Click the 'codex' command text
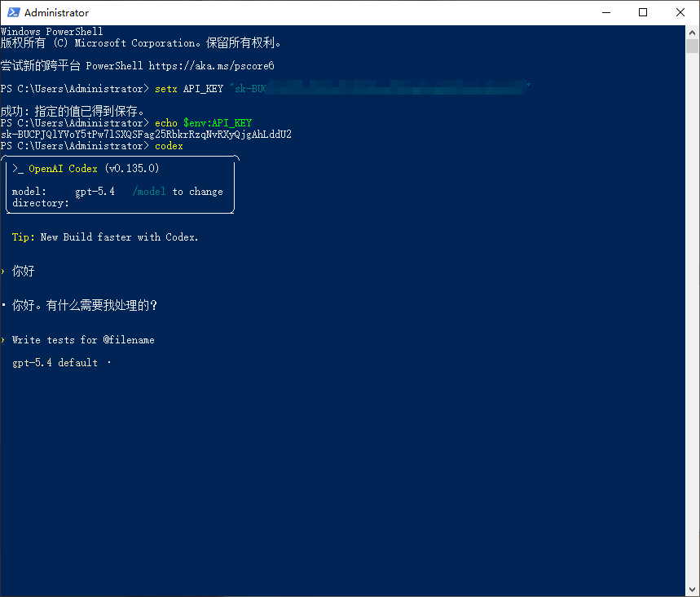The image size is (700, 597). (169, 146)
